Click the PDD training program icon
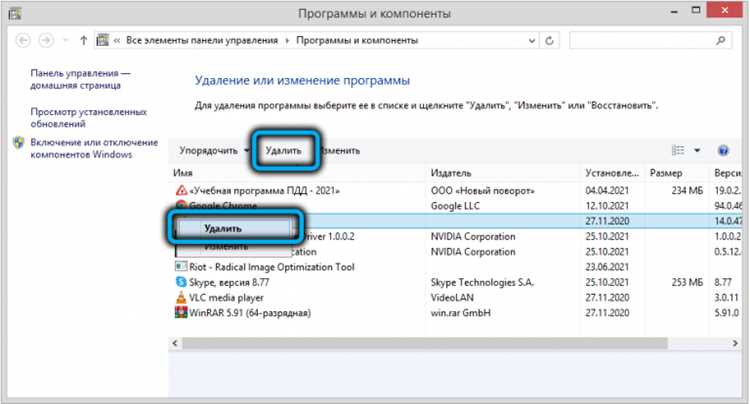This screenshot has height=404, width=750. 181,190
